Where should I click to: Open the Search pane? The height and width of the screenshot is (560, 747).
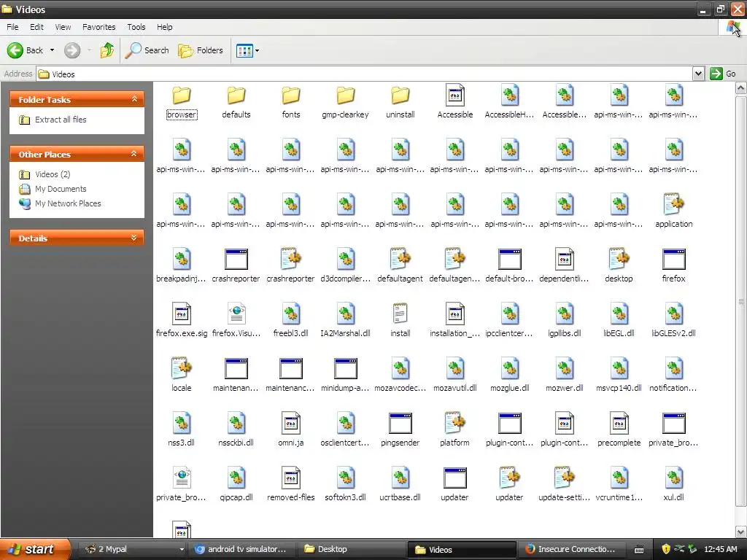pyautogui.click(x=147, y=50)
